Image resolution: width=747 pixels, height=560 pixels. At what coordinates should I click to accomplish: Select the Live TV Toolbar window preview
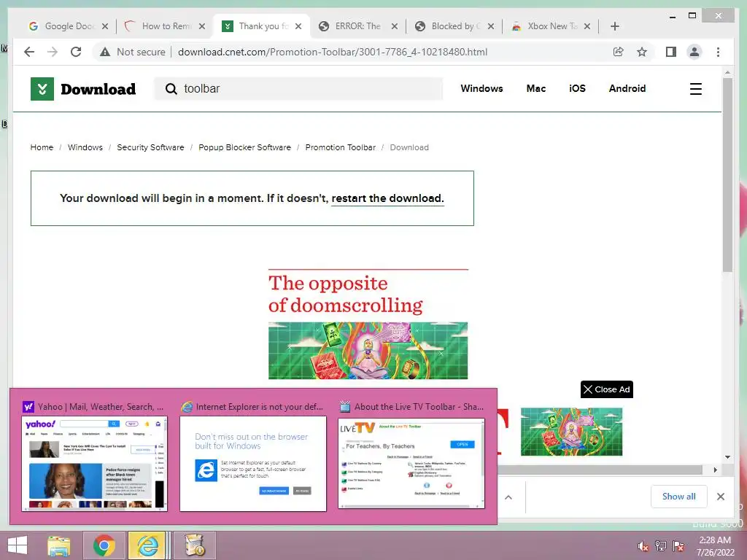pyautogui.click(x=411, y=463)
